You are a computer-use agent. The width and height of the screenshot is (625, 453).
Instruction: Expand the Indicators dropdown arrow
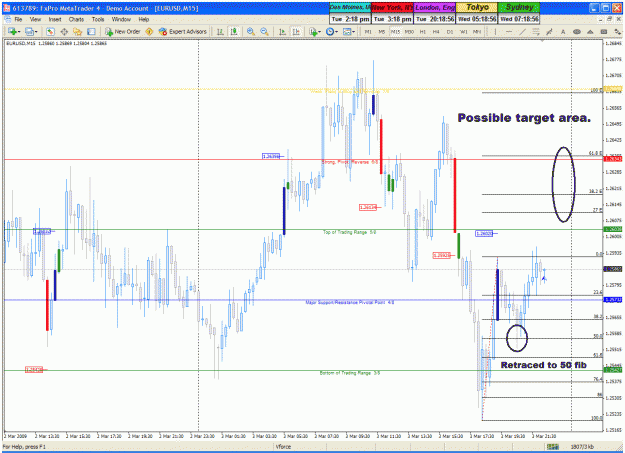tap(320, 32)
